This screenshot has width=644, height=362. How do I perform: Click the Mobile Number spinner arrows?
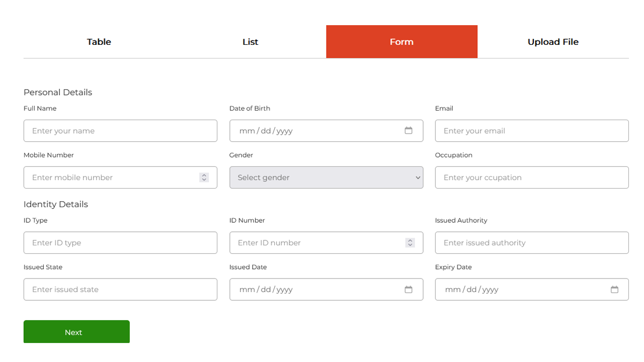(x=204, y=177)
